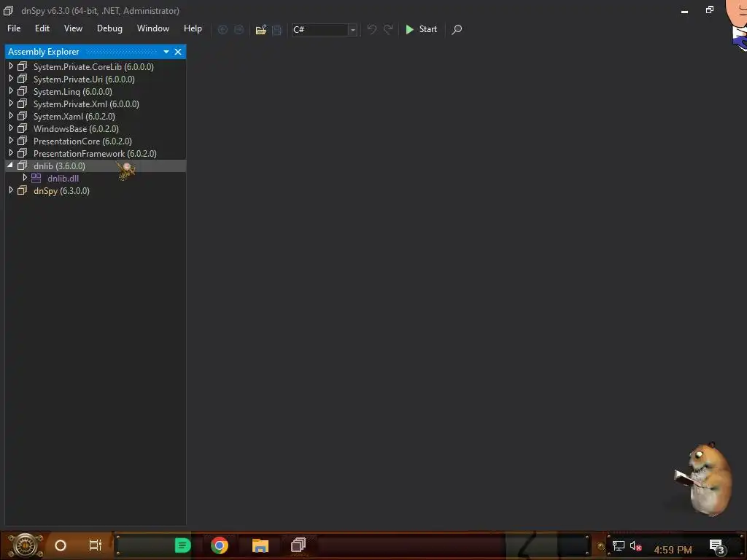The image size is (747, 560).
Task: Click the open file folder icon
Action: [x=260, y=29]
